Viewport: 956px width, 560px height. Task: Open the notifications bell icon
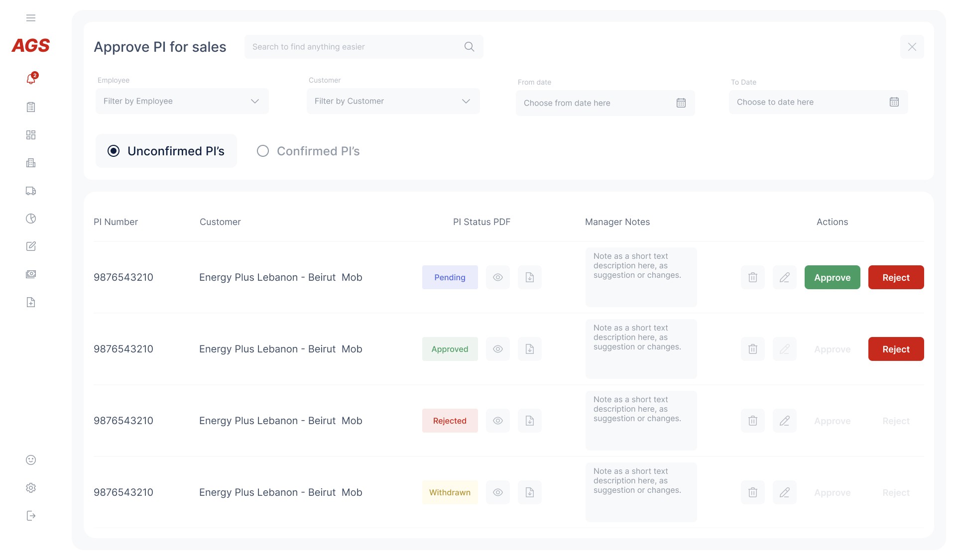tap(31, 79)
